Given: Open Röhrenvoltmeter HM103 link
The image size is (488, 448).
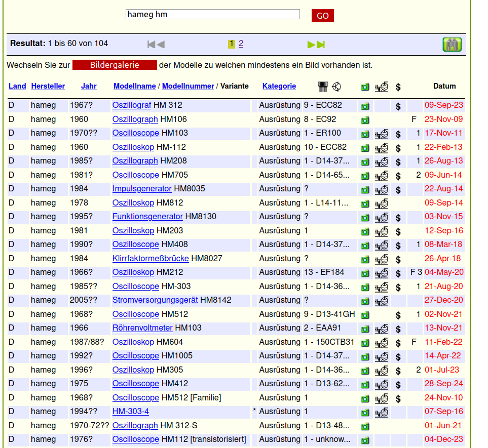Looking at the screenshot, I should (142, 328).
